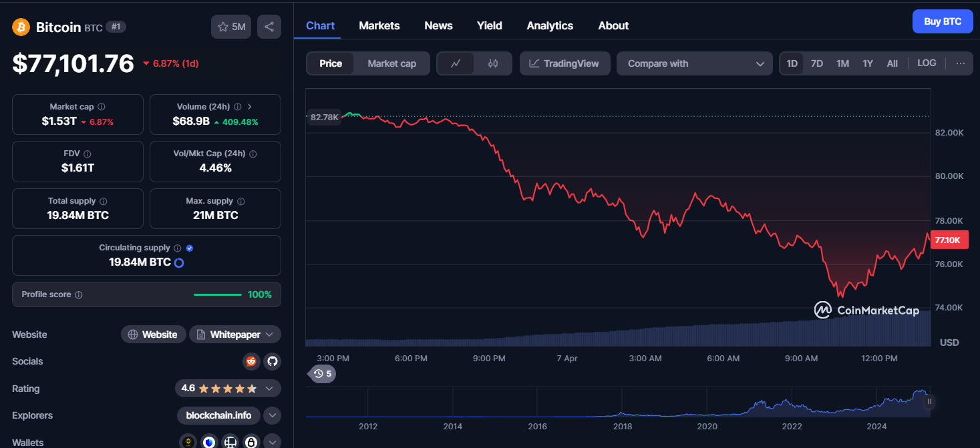
Task: Click the Buy BTC button
Action: point(943,21)
